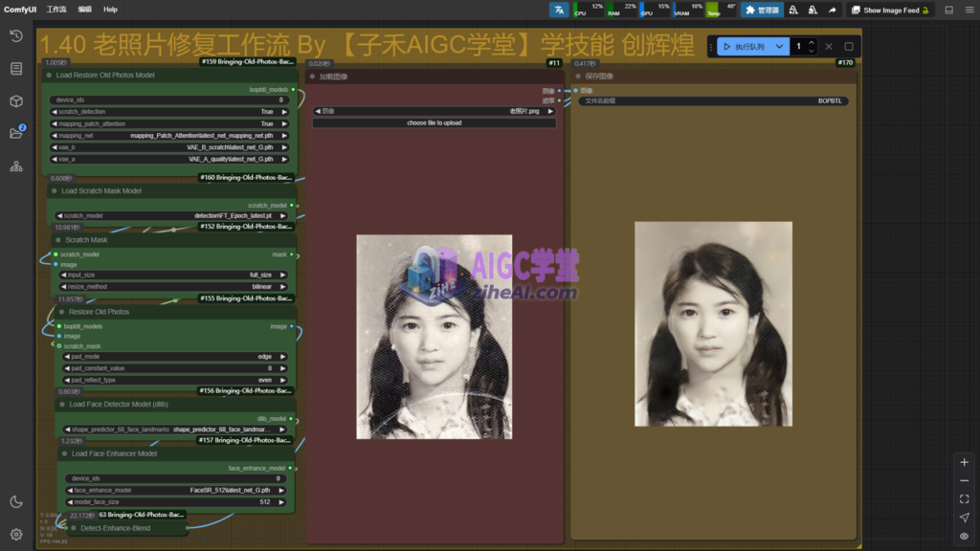Open the model library cube icon

(x=16, y=101)
